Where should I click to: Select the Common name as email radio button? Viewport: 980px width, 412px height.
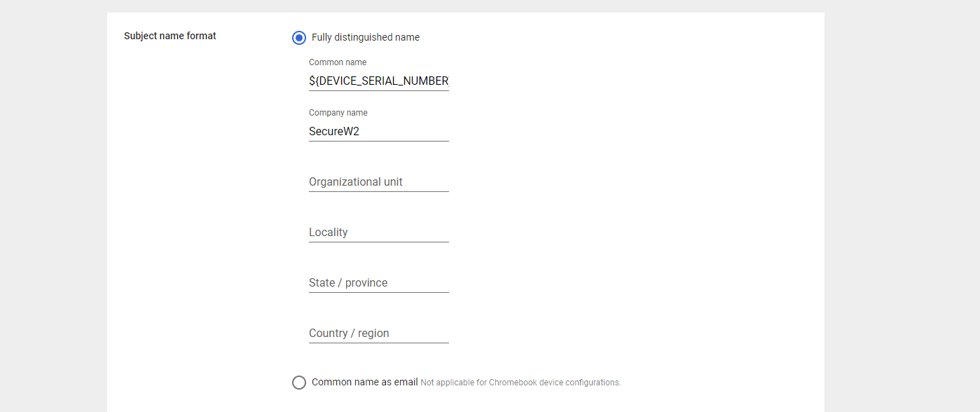pyautogui.click(x=299, y=383)
